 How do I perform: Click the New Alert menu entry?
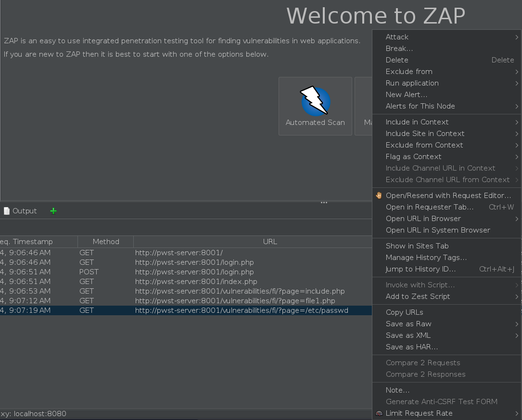click(406, 95)
